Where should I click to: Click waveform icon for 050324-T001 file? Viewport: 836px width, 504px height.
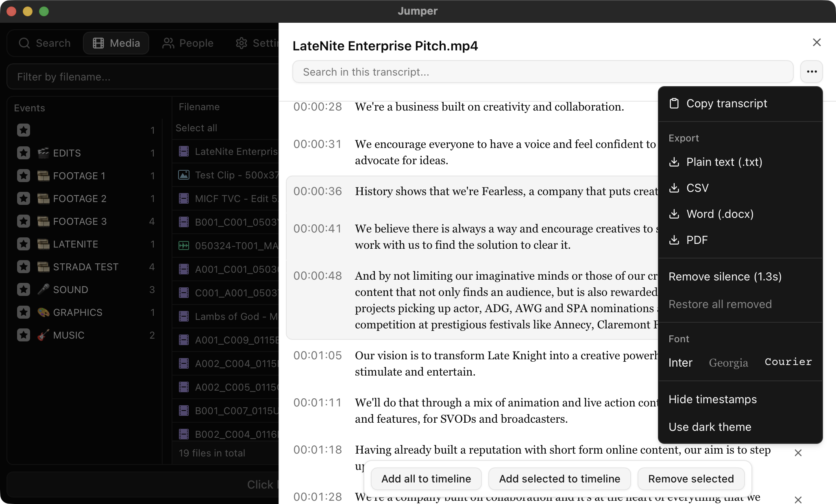click(x=184, y=245)
